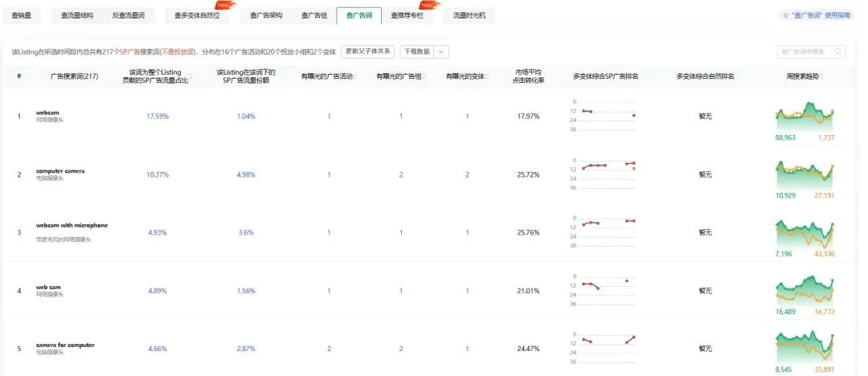Click the 27,191 orange trend figure
The image size is (868, 376).
(x=825, y=195)
